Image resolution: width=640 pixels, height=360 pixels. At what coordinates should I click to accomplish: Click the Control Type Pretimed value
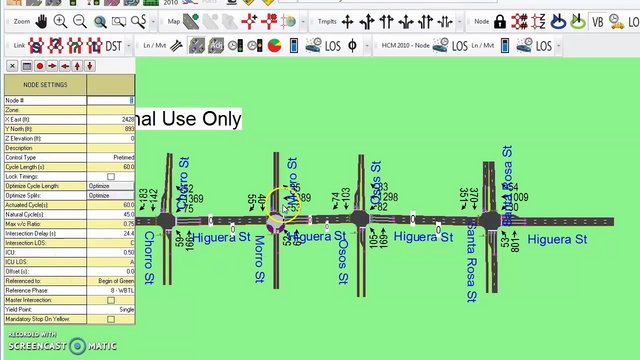pyautogui.click(x=111, y=157)
